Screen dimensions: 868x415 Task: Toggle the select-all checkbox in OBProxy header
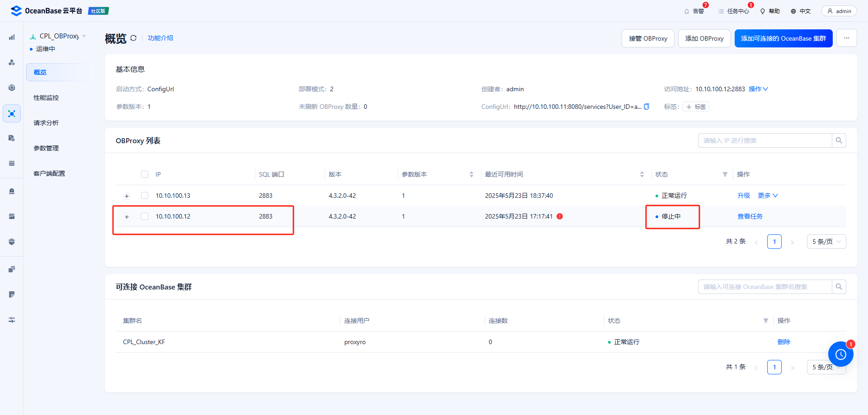pos(145,174)
